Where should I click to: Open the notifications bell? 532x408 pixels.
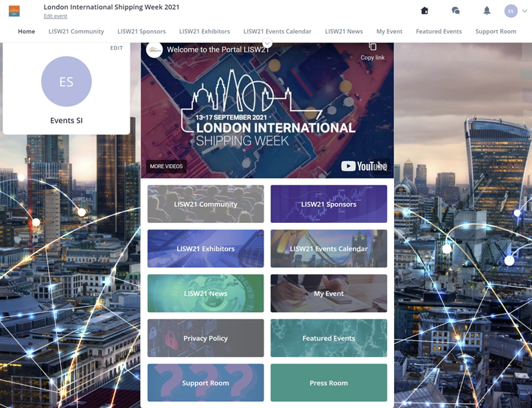coord(487,11)
